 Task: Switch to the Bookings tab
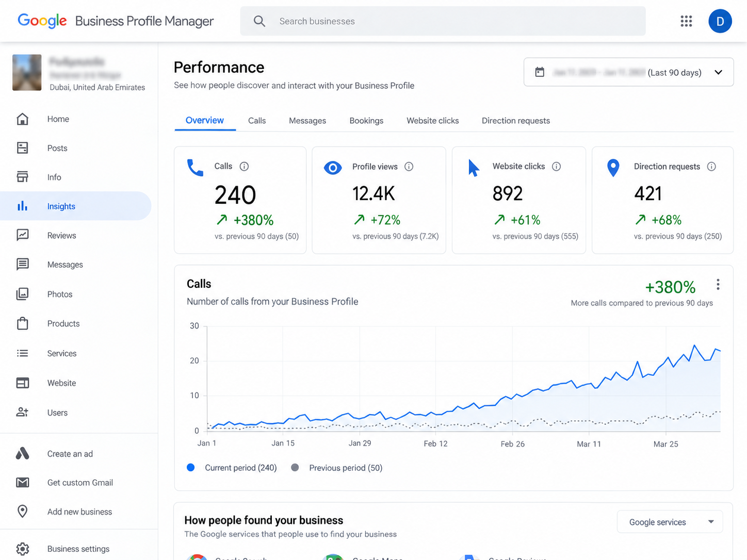click(366, 121)
